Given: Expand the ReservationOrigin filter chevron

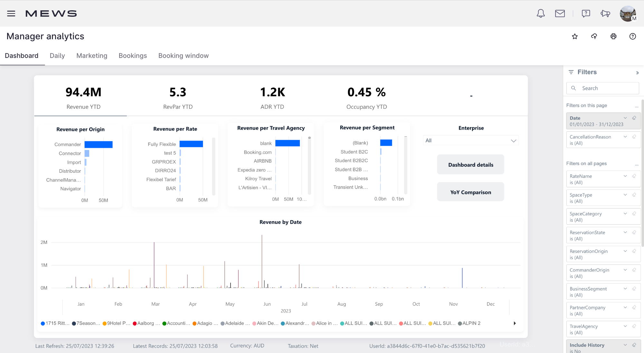Looking at the screenshot, I should (x=625, y=251).
